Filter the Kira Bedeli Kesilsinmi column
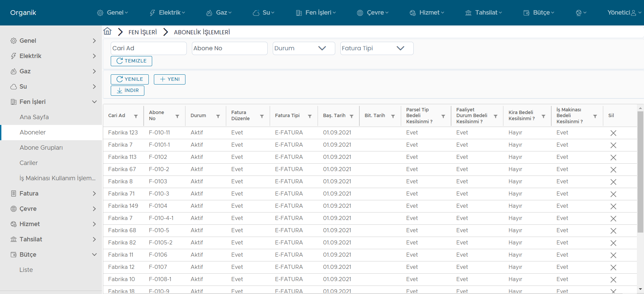 (x=543, y=116)
